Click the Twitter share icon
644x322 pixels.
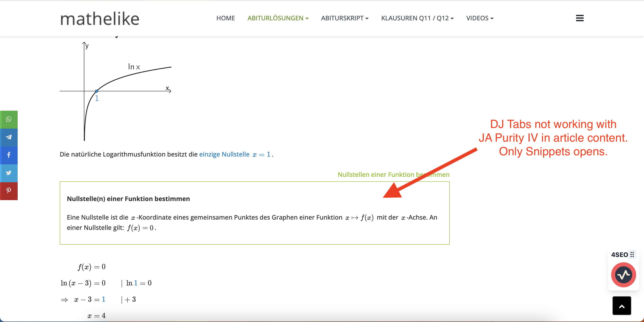(x=9, y=173)
